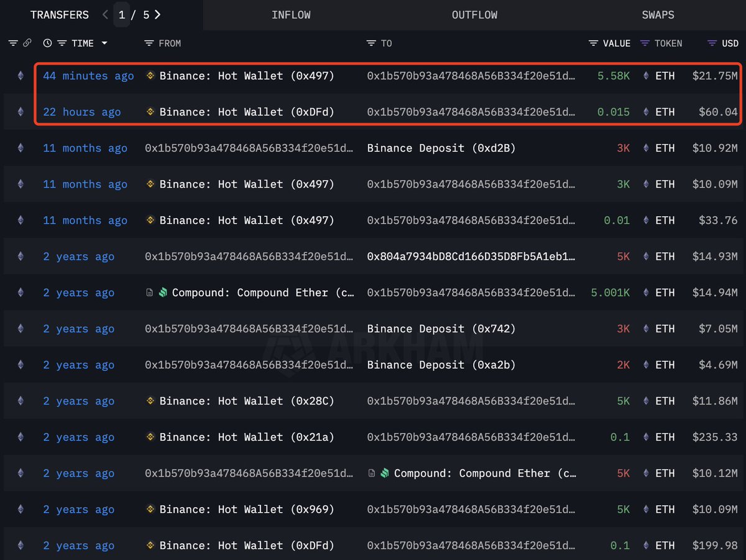The image size is (746, 560).
Task: Toggle TIME column sort arrow
Action: 104,44
